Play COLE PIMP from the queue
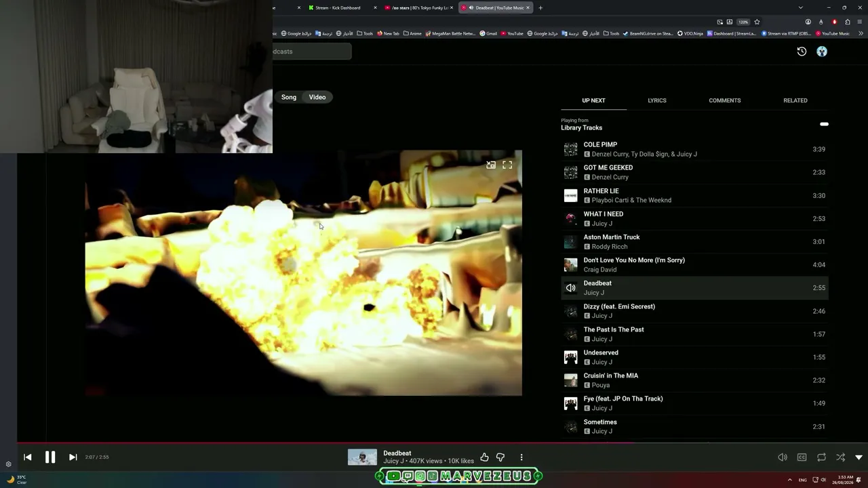Viewport: 868px width, 488px height. pyautogui.click(x=694, y=149)
